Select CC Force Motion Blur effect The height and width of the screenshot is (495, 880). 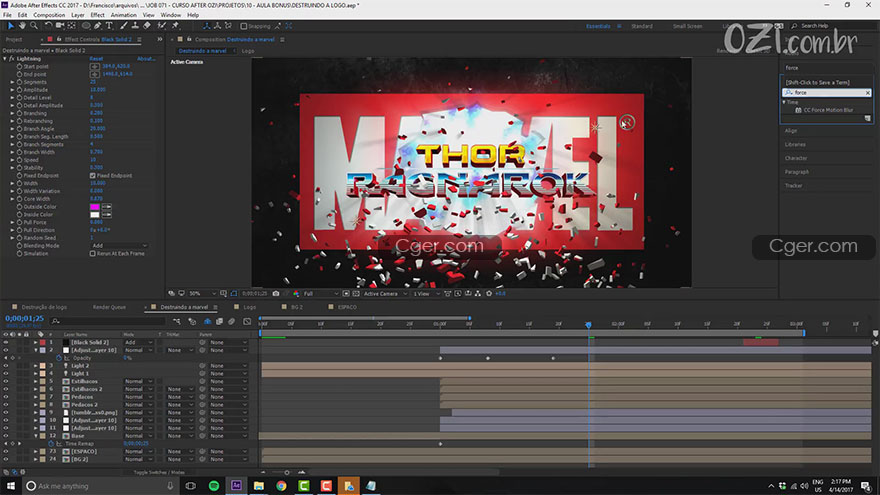828,111
